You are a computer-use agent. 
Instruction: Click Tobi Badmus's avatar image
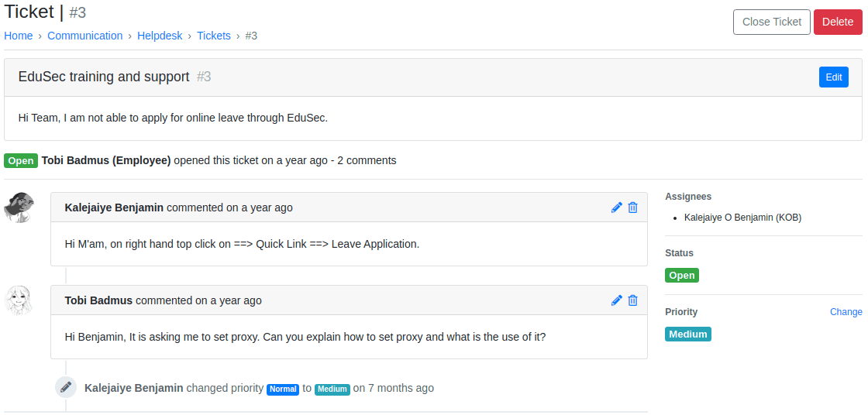(x=19, y=300)
